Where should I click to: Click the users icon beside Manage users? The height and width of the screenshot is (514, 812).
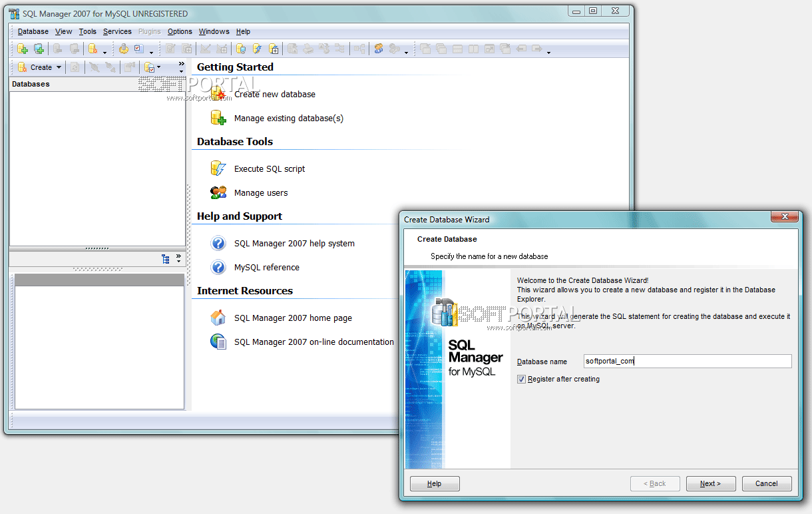(218, 192)
